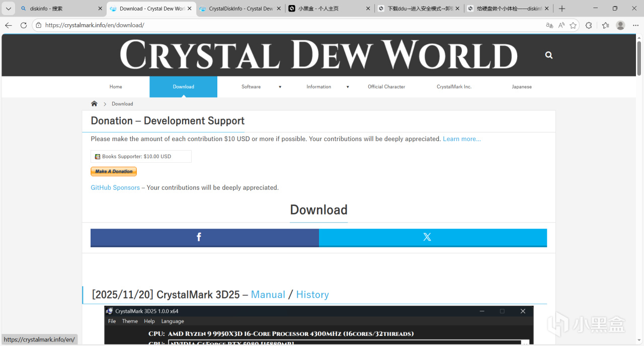Open the CrystalMark Inc. menu item
Screen dimensions: 644x346
point(454,87)
